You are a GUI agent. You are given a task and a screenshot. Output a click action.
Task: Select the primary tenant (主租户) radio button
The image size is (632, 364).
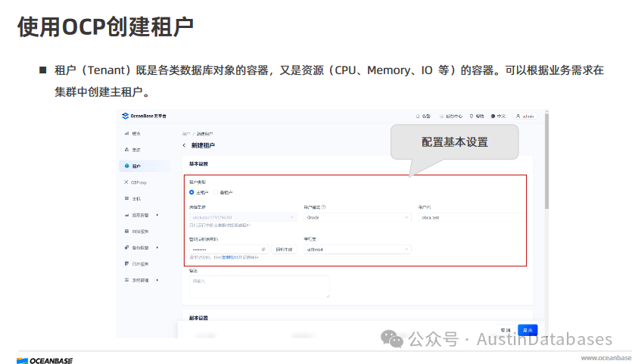tap(191, 192)
